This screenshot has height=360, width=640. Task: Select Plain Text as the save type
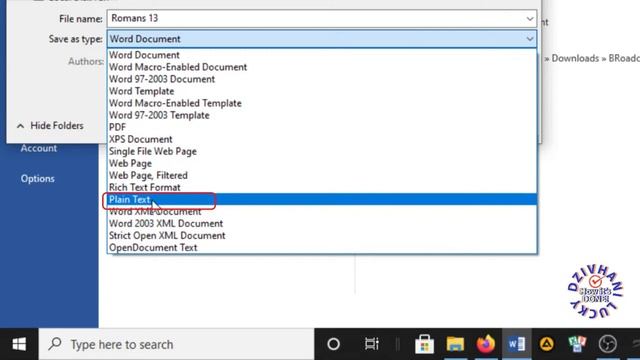point(322,200)
